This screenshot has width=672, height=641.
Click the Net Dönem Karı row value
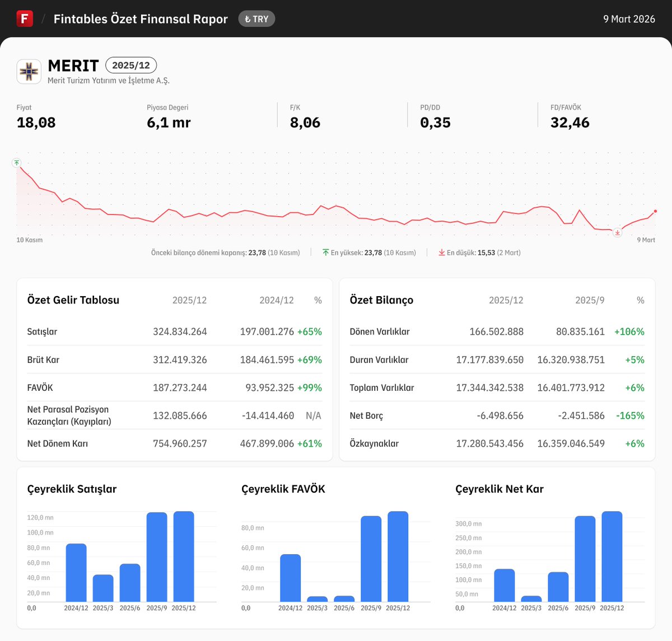(x=179, y=443)
